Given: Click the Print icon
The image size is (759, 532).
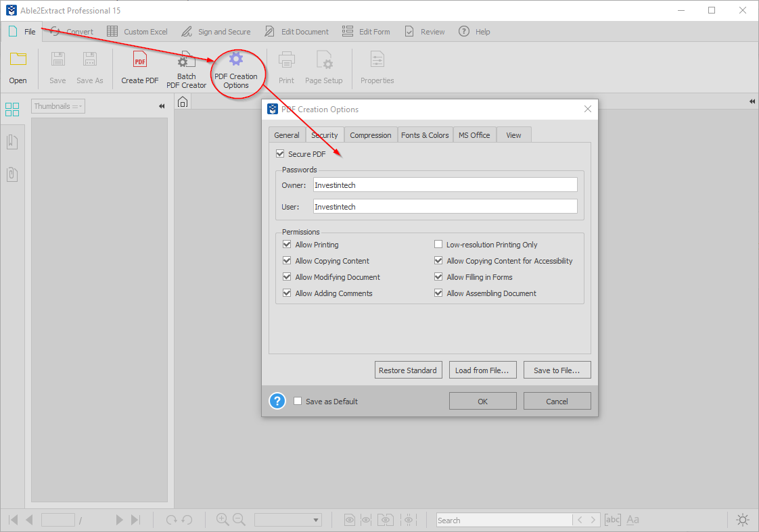Looking at the screenshot, I should pos(287,59).
